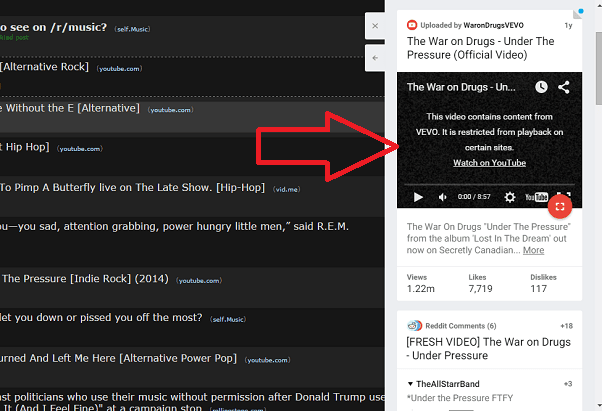Image resolution: width=602 pixels, height=411 pixels.
Task: Follow the Watch on YouTube link
Action: click(489, 163)
